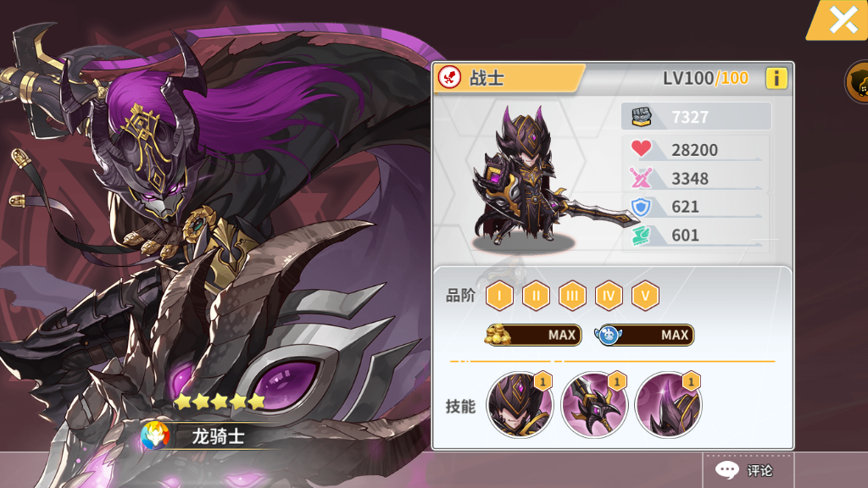Select rank tier IV hexagon
This screenshot has height=488, width=868.
tap(609, 296)
